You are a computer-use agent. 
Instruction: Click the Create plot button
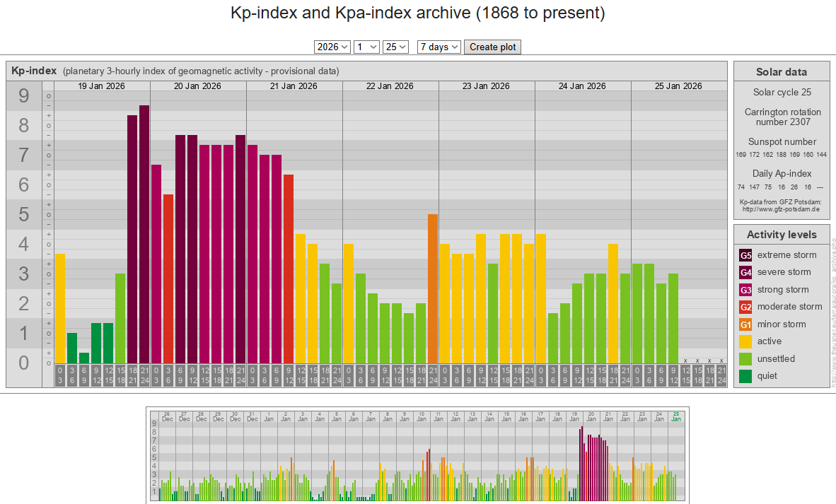click(493, 47)
